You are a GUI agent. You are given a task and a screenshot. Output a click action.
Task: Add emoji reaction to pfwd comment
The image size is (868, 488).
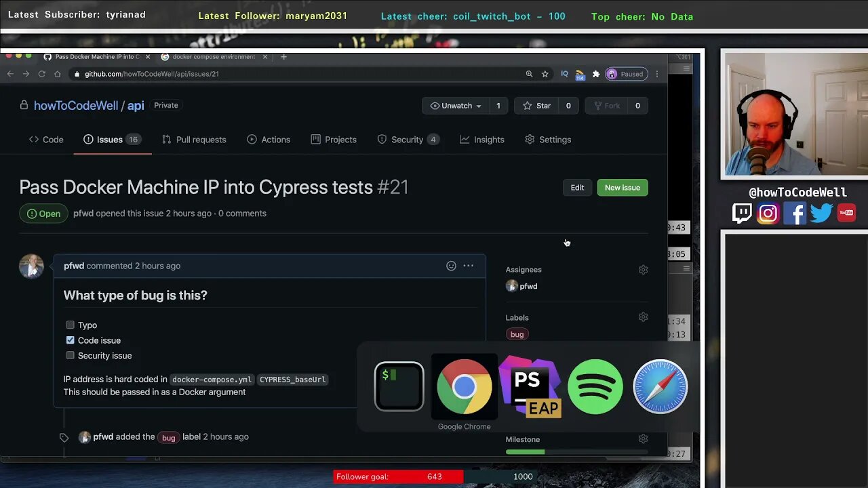point(451,266)
